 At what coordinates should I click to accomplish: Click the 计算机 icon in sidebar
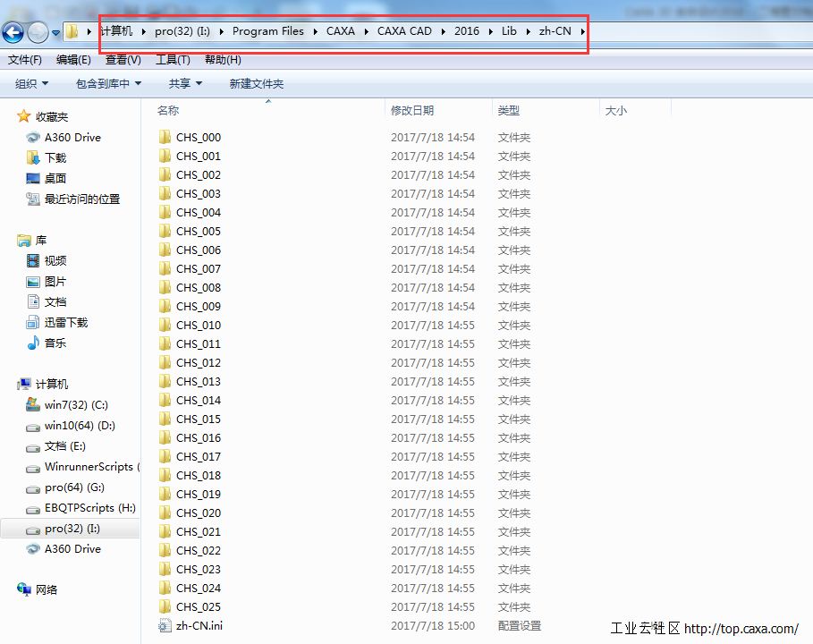click(24, 384)
